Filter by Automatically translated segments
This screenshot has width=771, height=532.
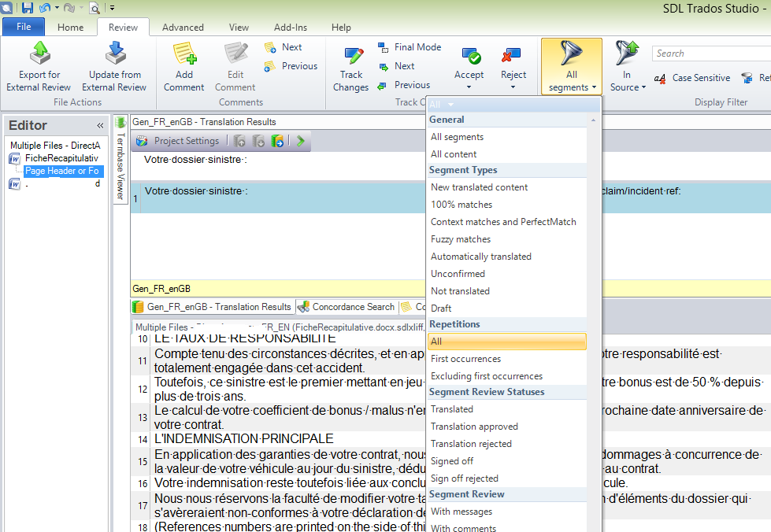pyautogui.click(x=507, y=257)
